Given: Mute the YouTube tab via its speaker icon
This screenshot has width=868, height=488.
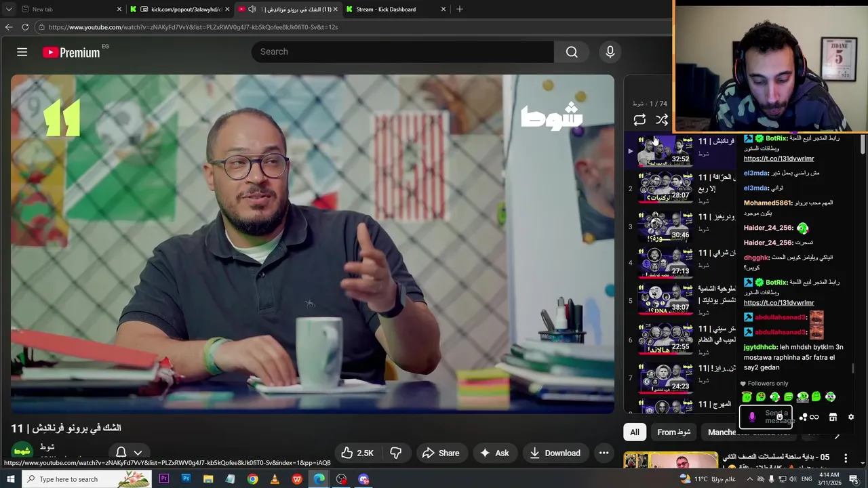Looking at the screenshot, I should [x=252, y=9].
